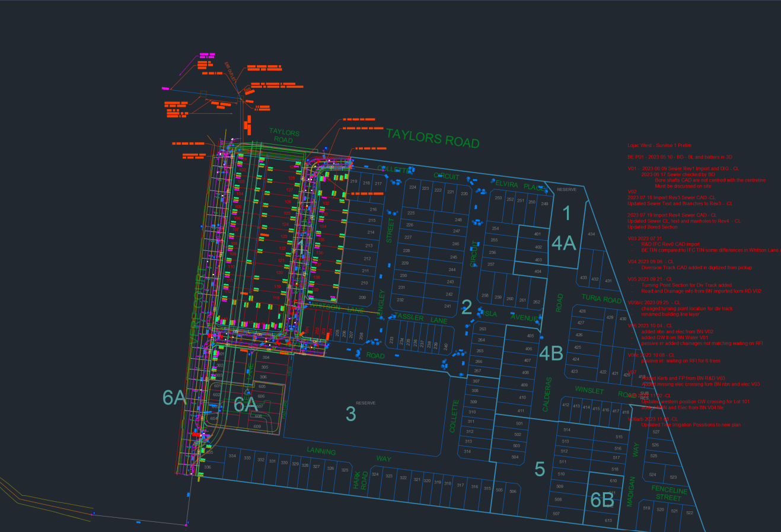Click lot 336 near Lanning Way
Screen dimensions: 781x532
[207, 467]
